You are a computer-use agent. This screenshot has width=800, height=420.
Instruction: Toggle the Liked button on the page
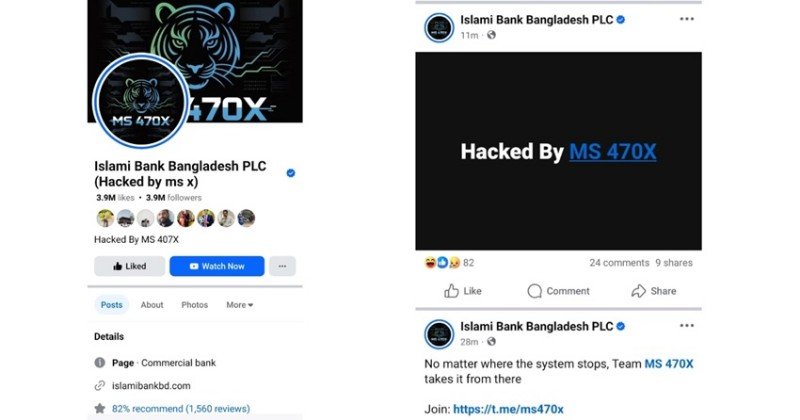(130, 266)
